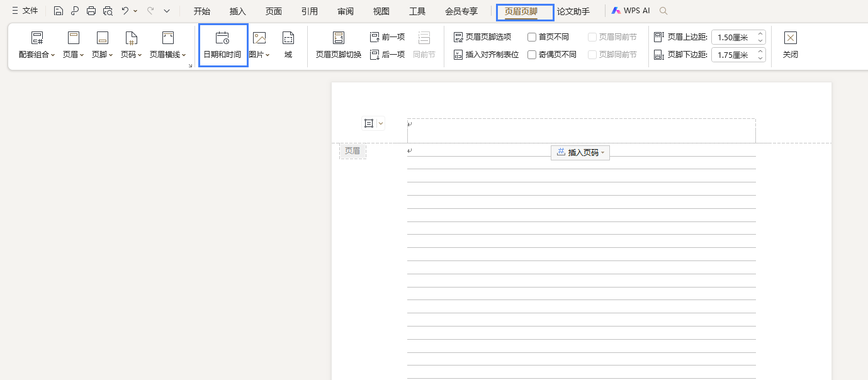Click 关闭 to exit header editing
Viewport: 868px width, 380px height.
[791, 45]
